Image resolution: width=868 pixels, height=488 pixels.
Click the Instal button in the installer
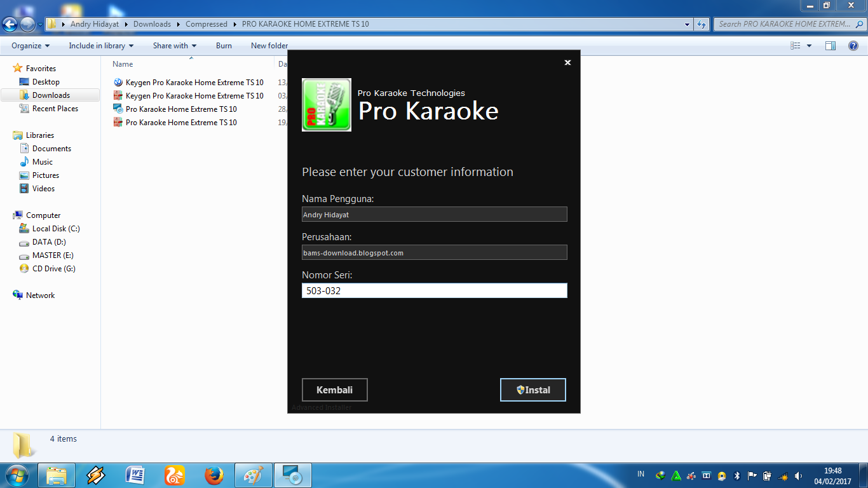[532, 390]
